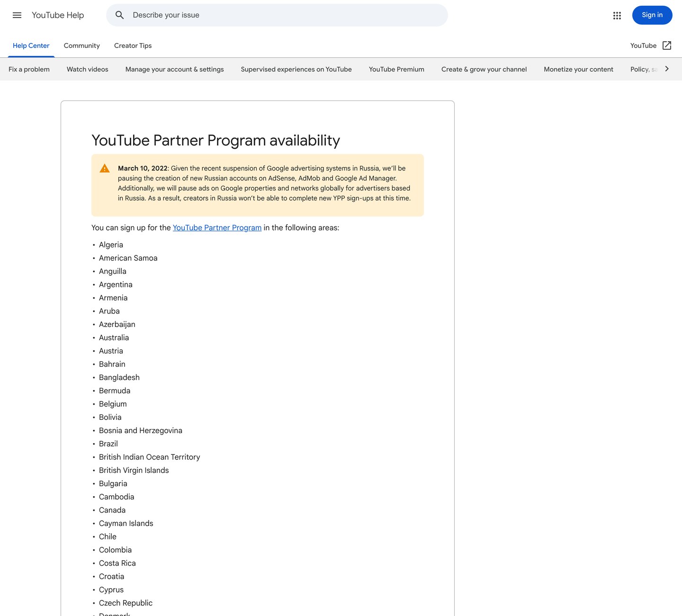Open the hamburger main menu
682x616 pixels.
click(x=17, y=15)
